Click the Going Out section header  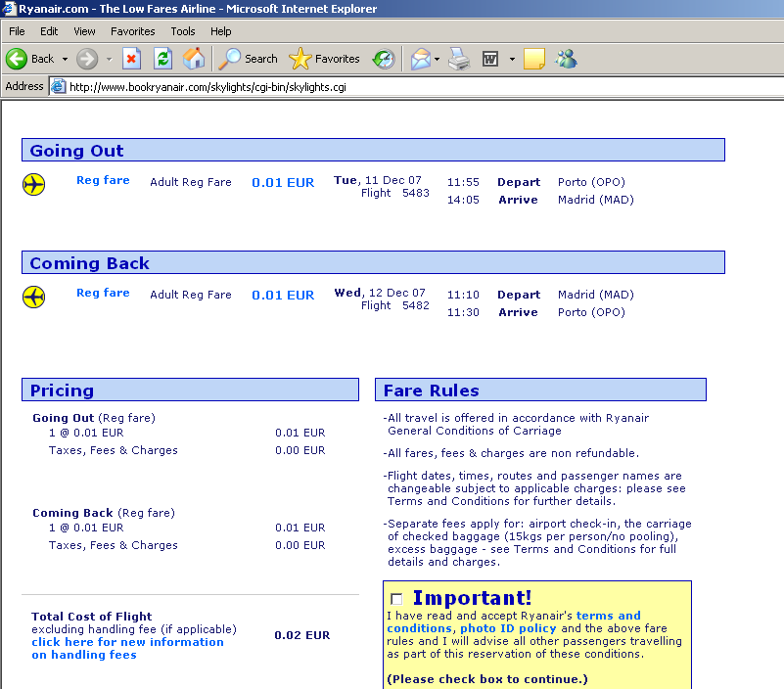coord(373,150)
